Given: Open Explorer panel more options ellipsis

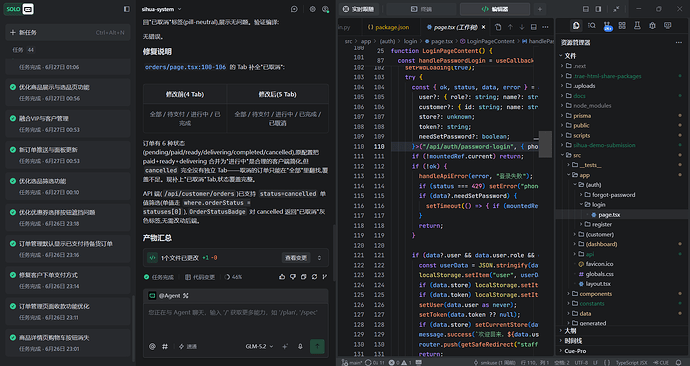Looking at the screenshot, I should coord(679,43).
